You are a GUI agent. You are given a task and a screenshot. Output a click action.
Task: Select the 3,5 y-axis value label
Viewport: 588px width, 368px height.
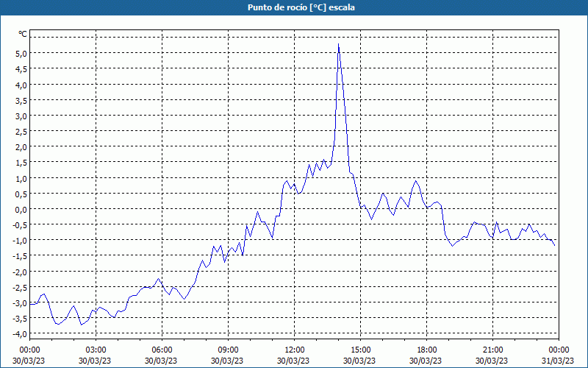21,100
